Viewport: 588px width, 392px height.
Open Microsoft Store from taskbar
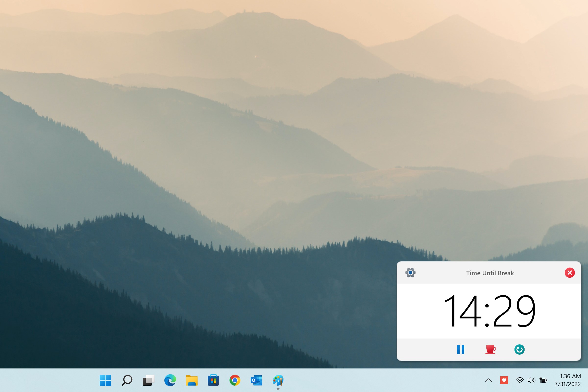tap(213, 380)
